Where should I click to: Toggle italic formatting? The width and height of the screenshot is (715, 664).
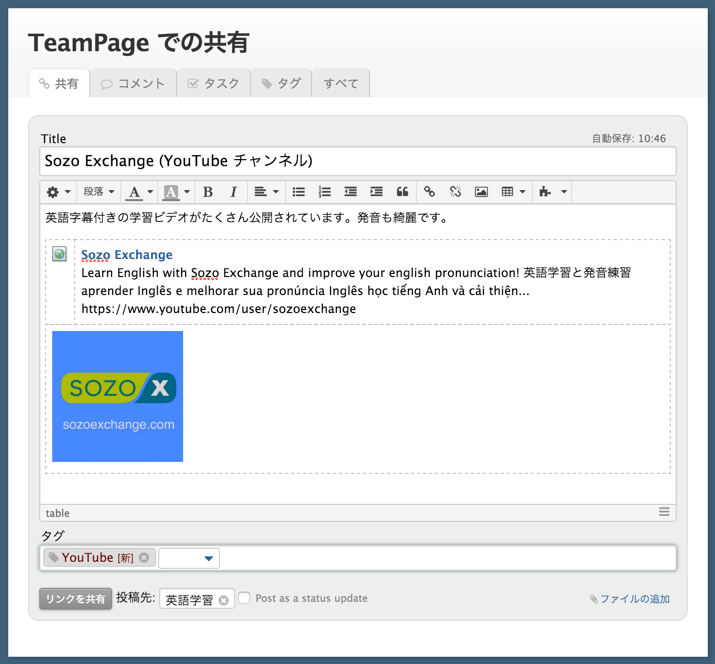coord(234,192)
